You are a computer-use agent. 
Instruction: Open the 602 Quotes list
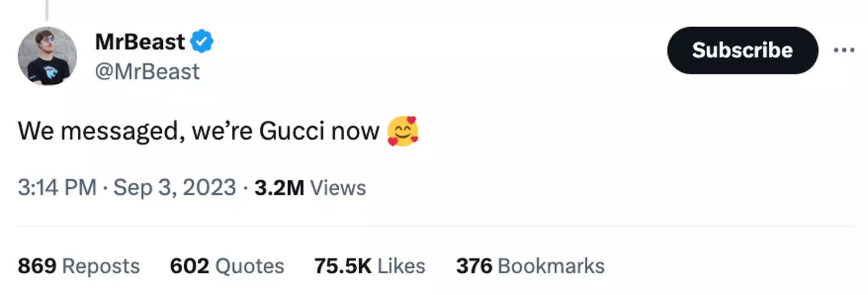(227, 265)
